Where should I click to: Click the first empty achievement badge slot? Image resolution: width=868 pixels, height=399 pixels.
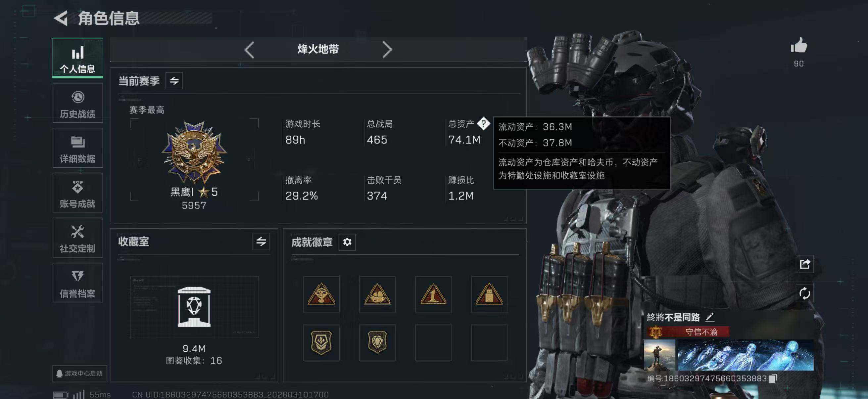(433, 343)
